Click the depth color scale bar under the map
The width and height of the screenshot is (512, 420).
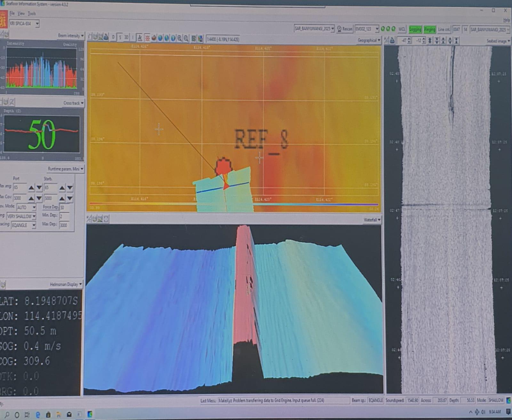[x=234, y=204]
